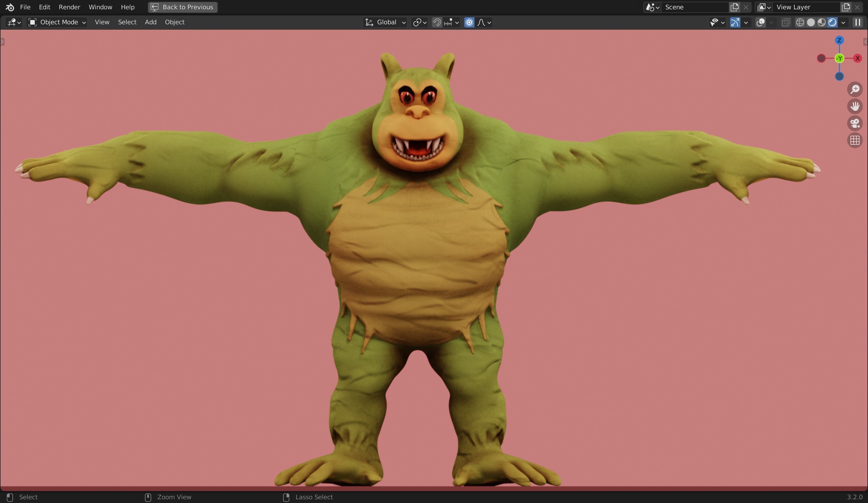Open the Edit menu
Viewport: 868px width, 503px height.
44,7
